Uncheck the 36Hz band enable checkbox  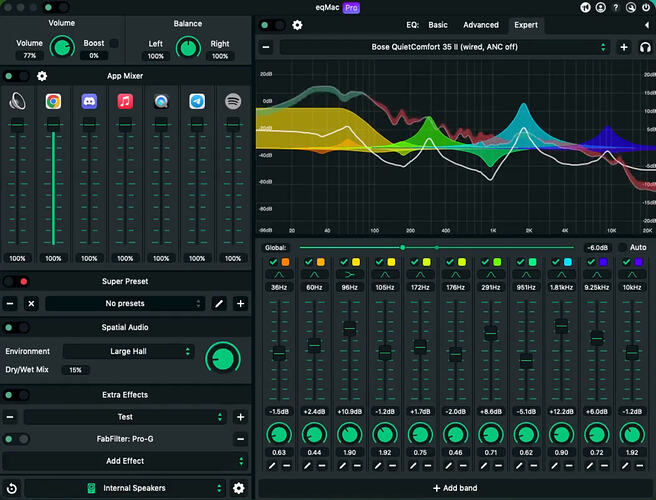coord(273,262)
